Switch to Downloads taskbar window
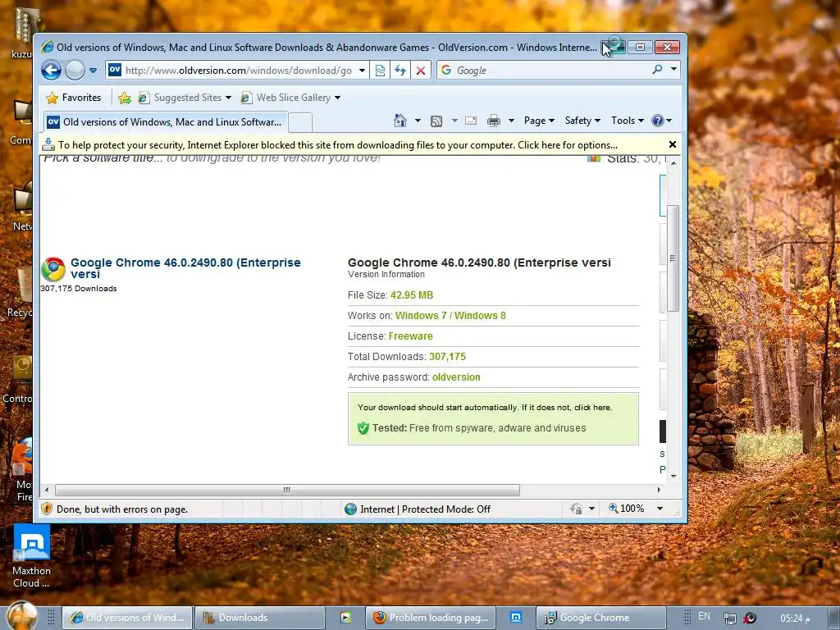 [x=259, y=618]
